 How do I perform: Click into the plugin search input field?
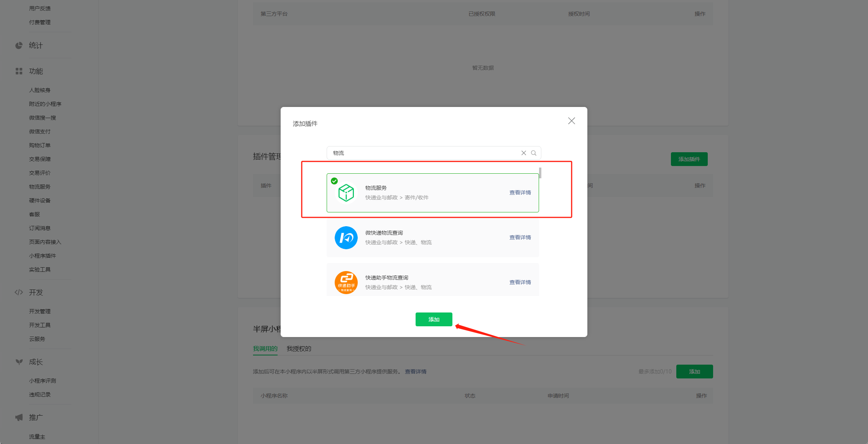pyautogui.click(x=422, y=153)
